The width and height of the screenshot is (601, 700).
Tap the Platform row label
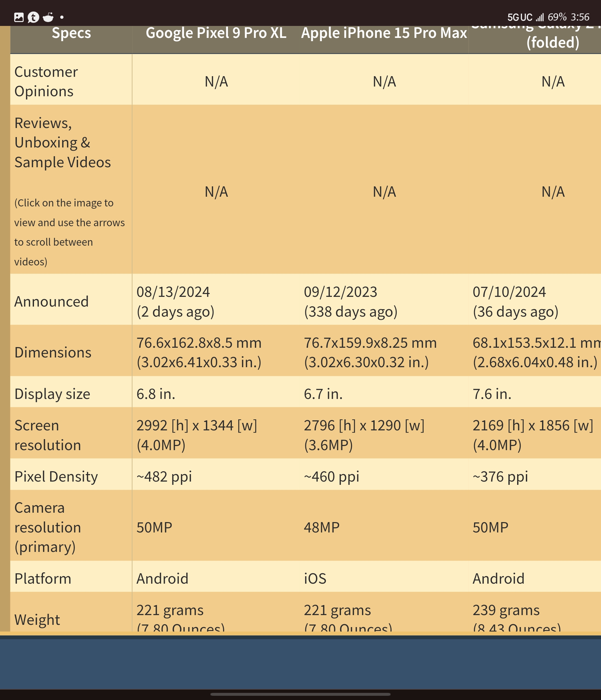[x=43, y=578]
